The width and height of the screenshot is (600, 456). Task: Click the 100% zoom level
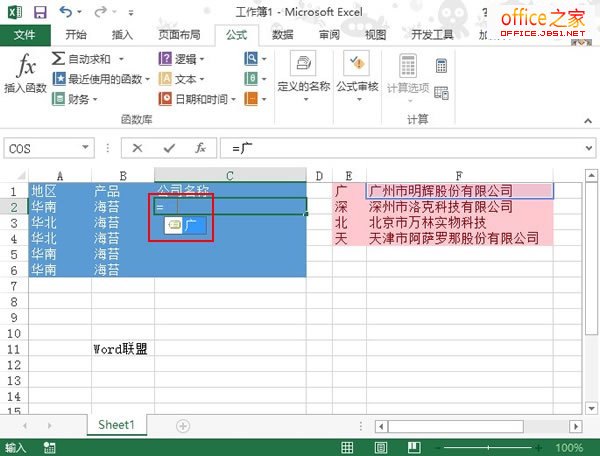[569, 448]
